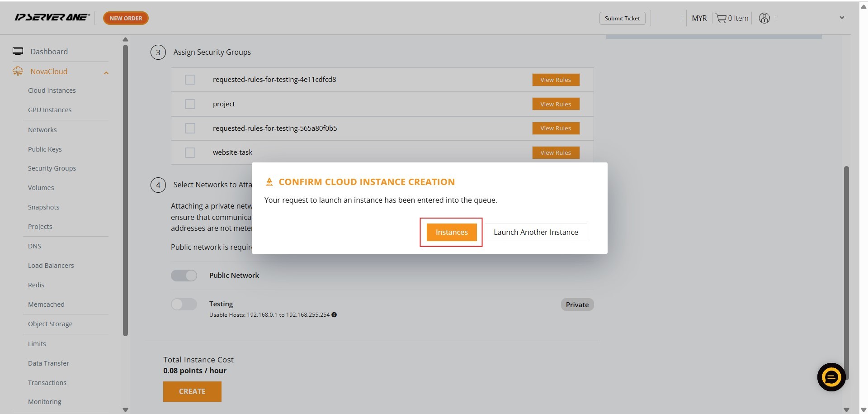Click the Instances button in dialog
This screenshot has height=414, width=868.
(451, 232)
